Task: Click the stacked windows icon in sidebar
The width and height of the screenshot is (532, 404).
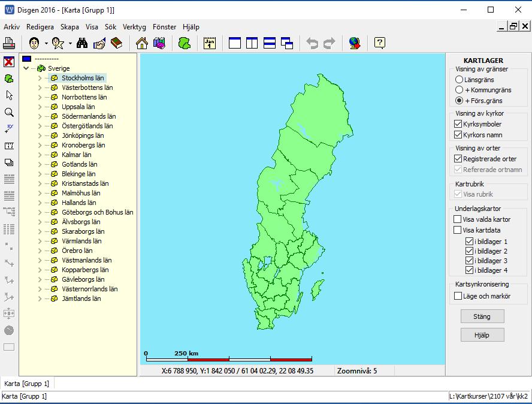Action: (x=9, y=162)
